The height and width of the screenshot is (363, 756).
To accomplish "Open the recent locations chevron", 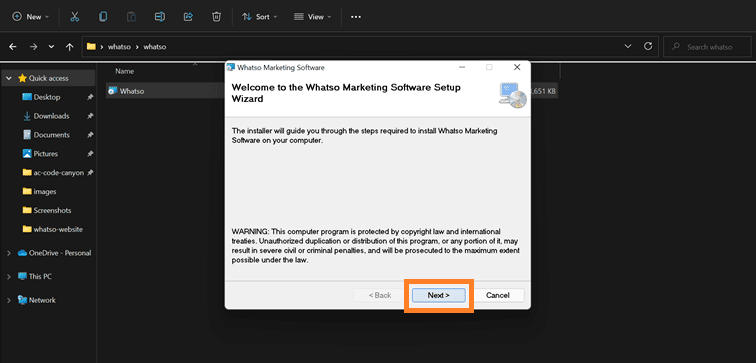I will pyautogui.click(x=52, y=47).
